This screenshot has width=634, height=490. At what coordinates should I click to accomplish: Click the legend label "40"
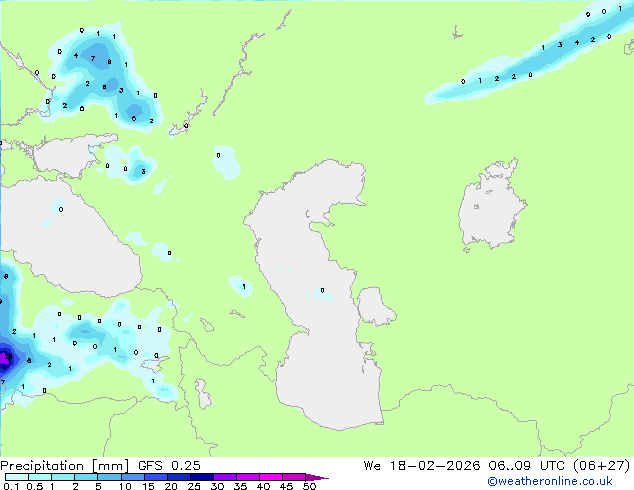click(x=263, y=486)
